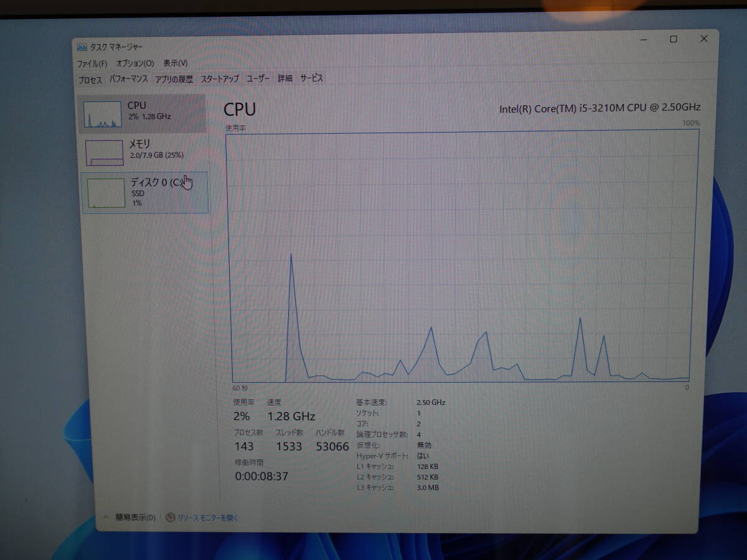Click the 使用率 graph label
This screenshot has width=747, height=560.
(235, 128)
